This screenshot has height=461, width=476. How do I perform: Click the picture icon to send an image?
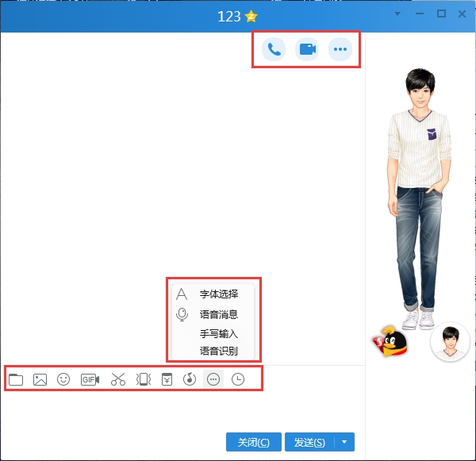(40, 379)
